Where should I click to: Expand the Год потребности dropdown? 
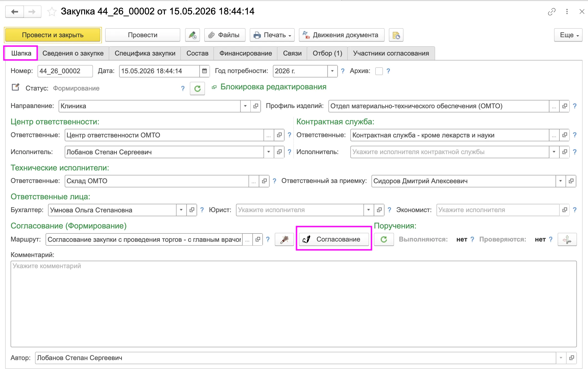click(332, 71)
